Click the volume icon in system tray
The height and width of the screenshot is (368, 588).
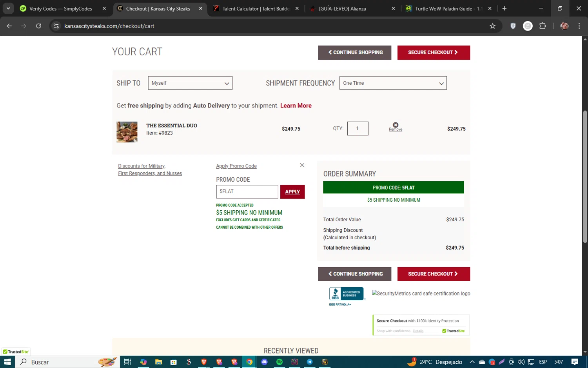tap(521, 362)
